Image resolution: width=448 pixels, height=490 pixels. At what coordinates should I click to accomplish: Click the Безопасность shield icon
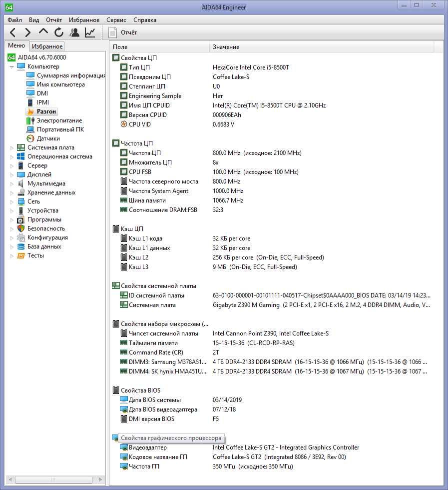click(21, 228)
